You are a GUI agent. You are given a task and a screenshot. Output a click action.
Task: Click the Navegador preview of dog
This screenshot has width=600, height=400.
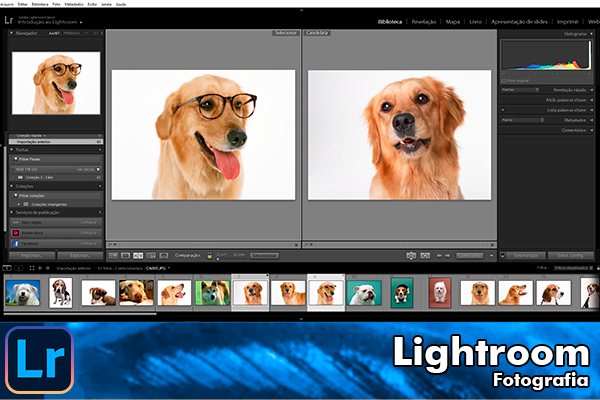coord(56,83)
